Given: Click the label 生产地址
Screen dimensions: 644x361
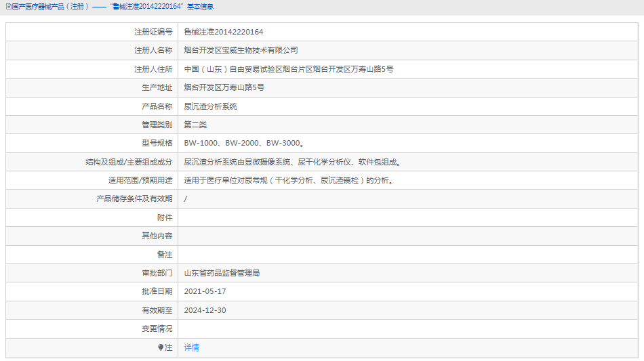Looking at the screenshot, I should pos(157,87).
